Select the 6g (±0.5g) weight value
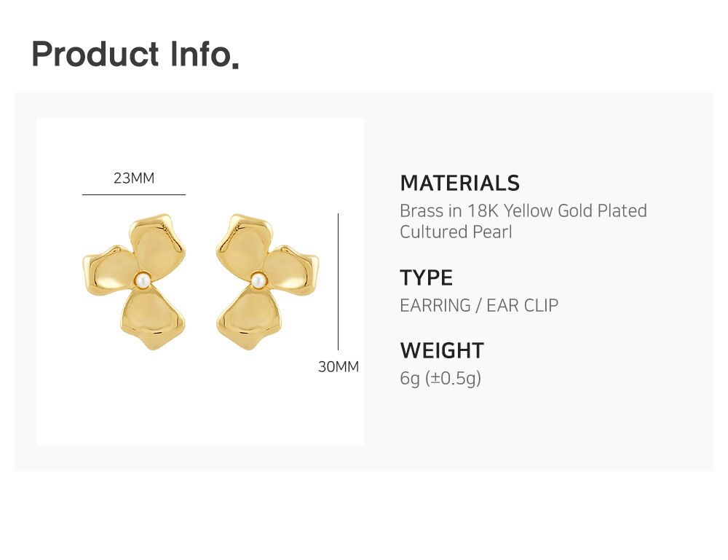The image size is (728, 560). (x=440, y=379)
